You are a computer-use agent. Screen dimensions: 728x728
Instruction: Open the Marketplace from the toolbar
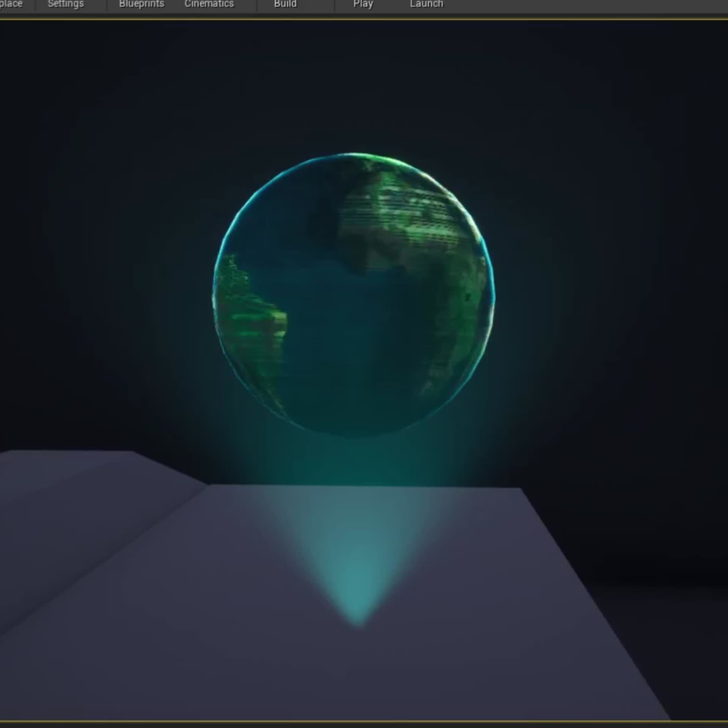pos(11,4)
